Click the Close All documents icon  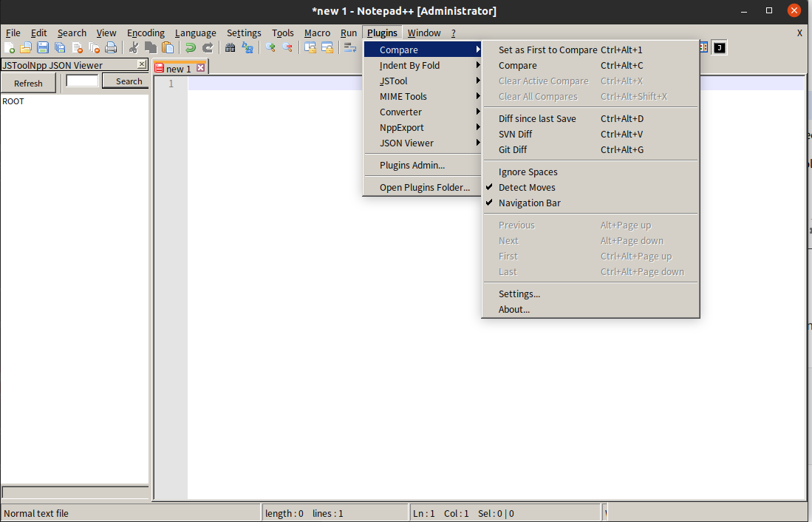(x=95, y=48)
